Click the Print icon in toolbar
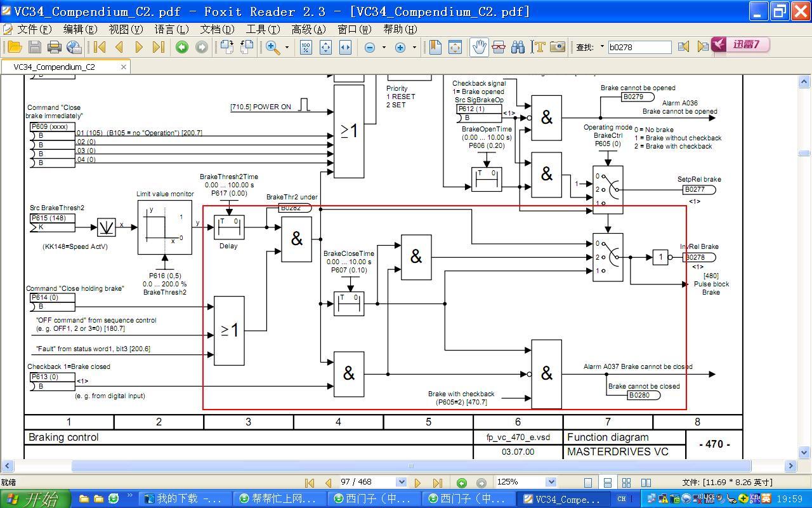This screenshot has width=812, height=508. (x=55, y=47)
